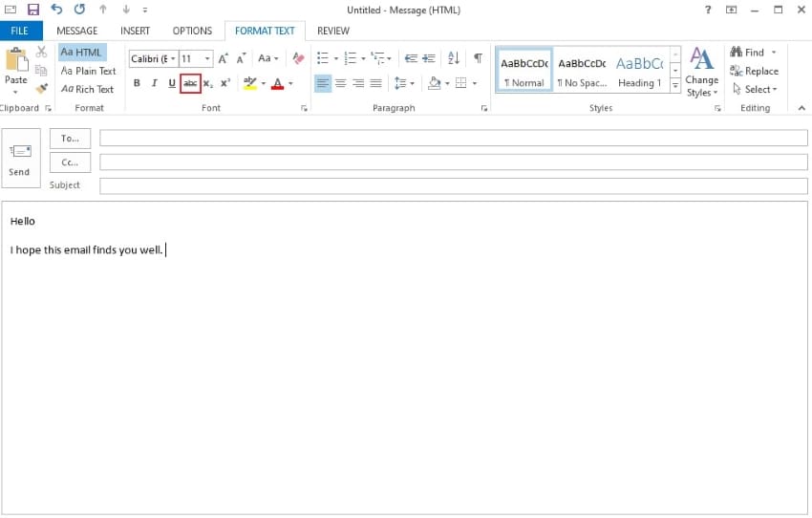Image resolution: width=812 pixels, height=518 pixels.
Task: Toggle underline formatting
Action: (x=172, y=83)
